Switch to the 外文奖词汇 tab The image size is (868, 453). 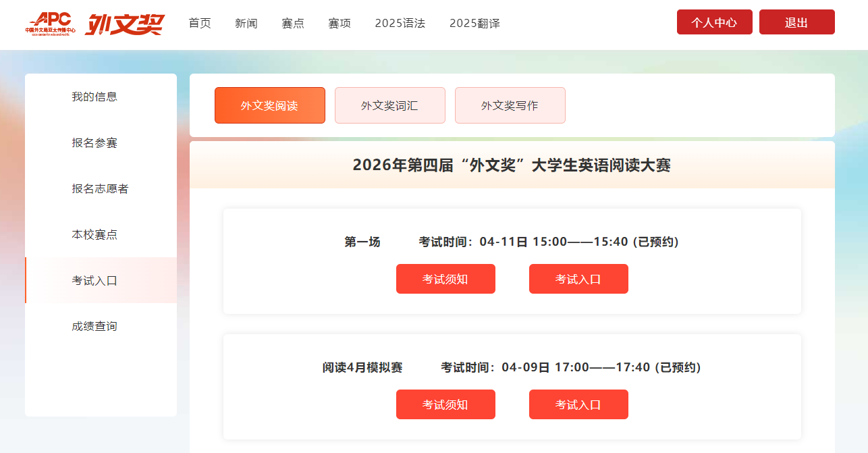pos(390,105)
